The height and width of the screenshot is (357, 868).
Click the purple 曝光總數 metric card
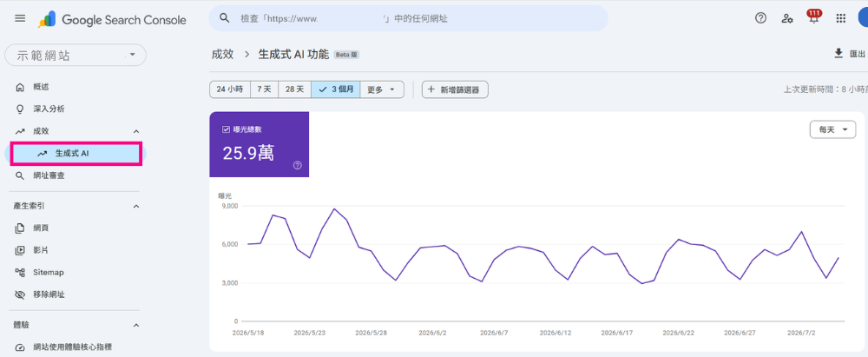259,144
